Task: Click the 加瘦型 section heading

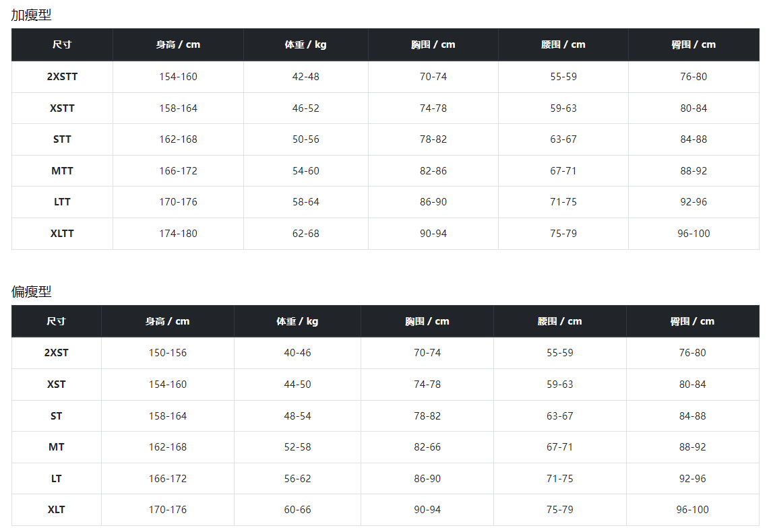Action: 31,15
